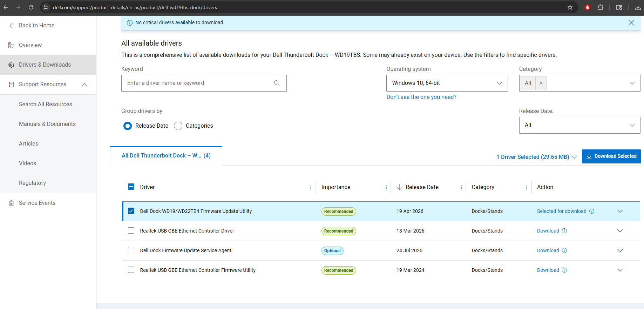Open Search All Resources
The height and width of the screenshot is (309, 644).
coord(46,105)
